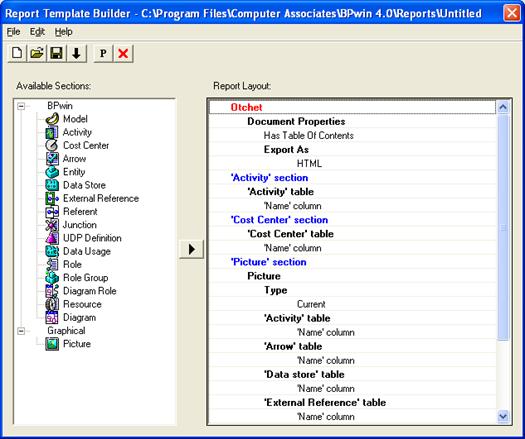This screenshot has height=439, width=525.
Task: Save the template with floppy icon
Action: tap(57, 54)
